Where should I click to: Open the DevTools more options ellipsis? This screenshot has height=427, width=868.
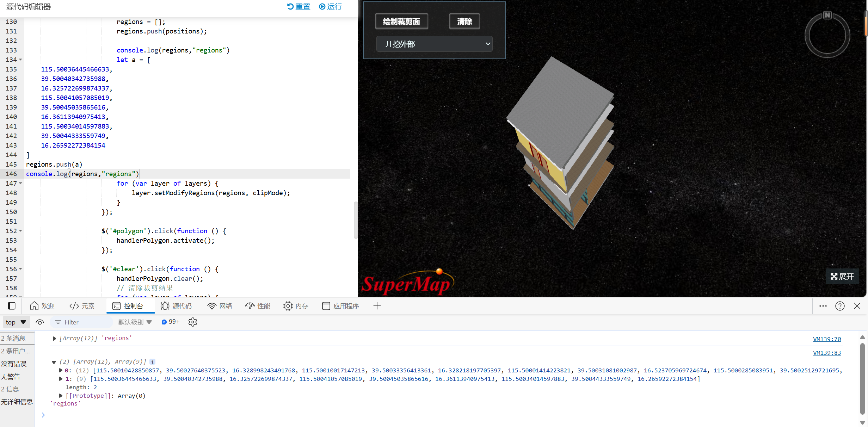(x=823, y=306)
